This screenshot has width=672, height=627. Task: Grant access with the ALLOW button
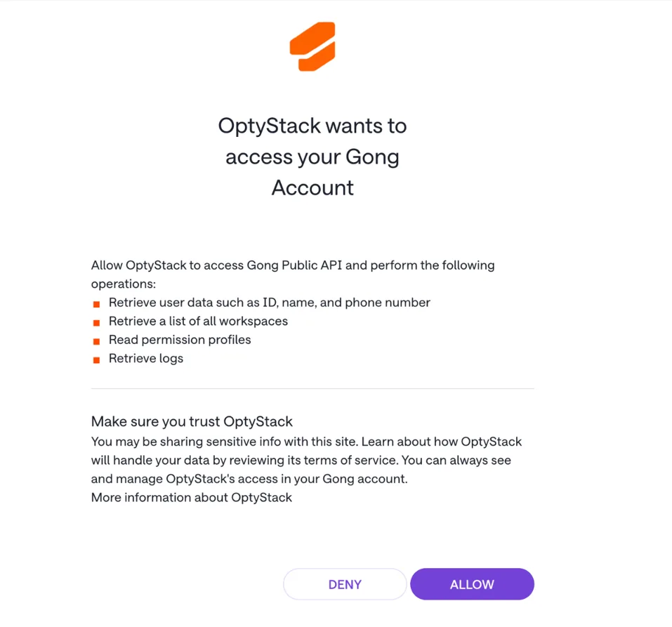[x=472, y=584]
